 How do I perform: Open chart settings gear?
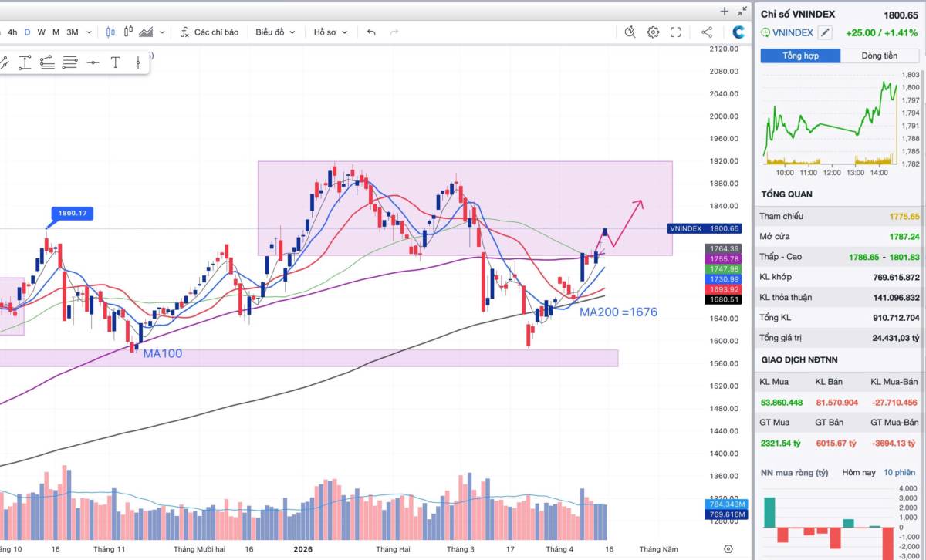653,32
